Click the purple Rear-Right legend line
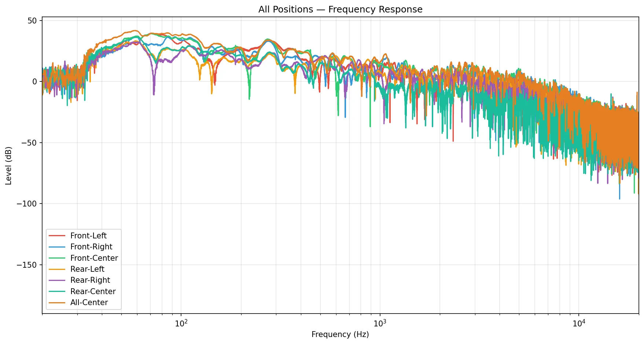 pyautogui.click(x=57, y=280)
